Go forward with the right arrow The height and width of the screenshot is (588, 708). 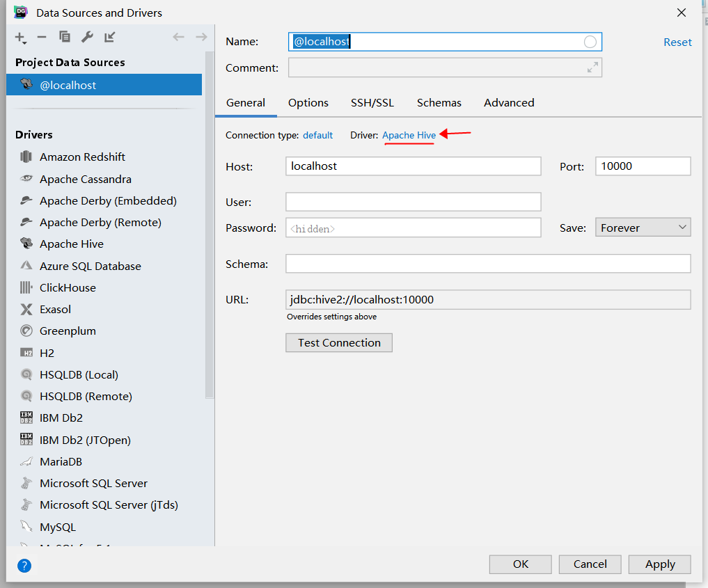point(201,37)
